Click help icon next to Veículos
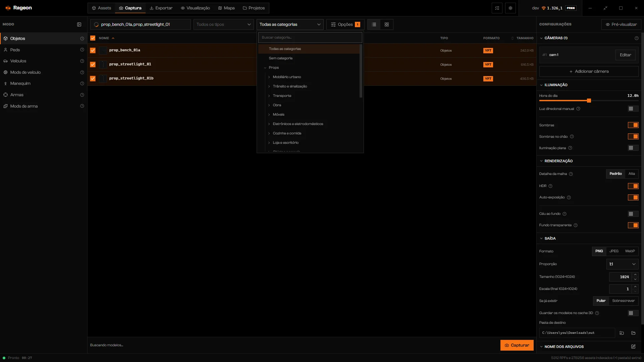644x362 pixels. [82, 61]
